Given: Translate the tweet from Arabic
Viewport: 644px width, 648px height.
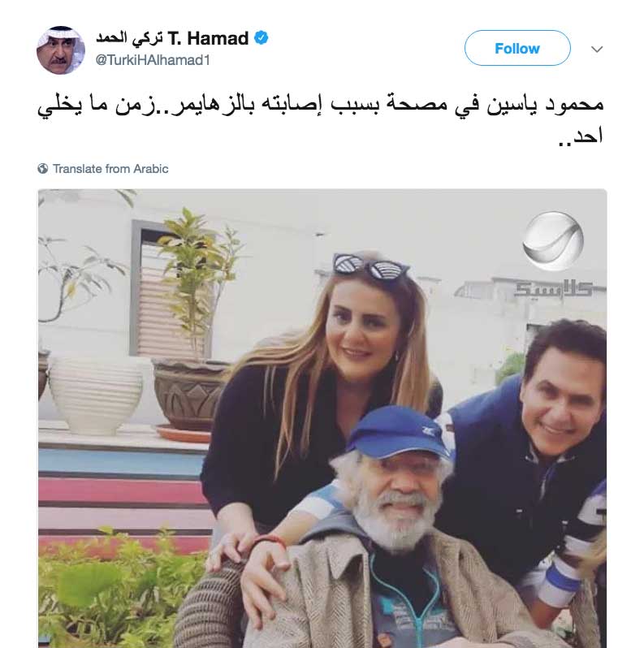Looking at the screenshot, I should pos(110,169).
